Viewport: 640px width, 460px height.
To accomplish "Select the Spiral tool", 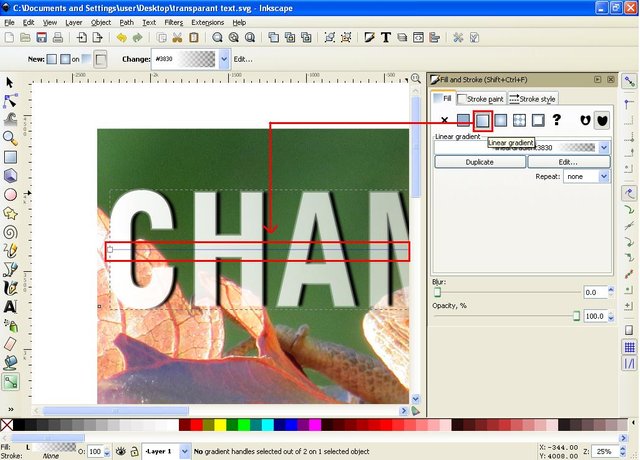I will click(10, 232).
